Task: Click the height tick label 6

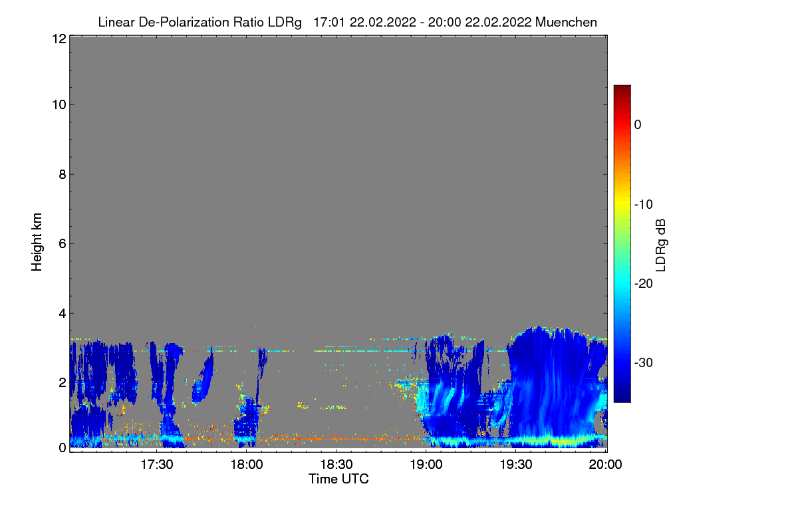Action: 61,243
